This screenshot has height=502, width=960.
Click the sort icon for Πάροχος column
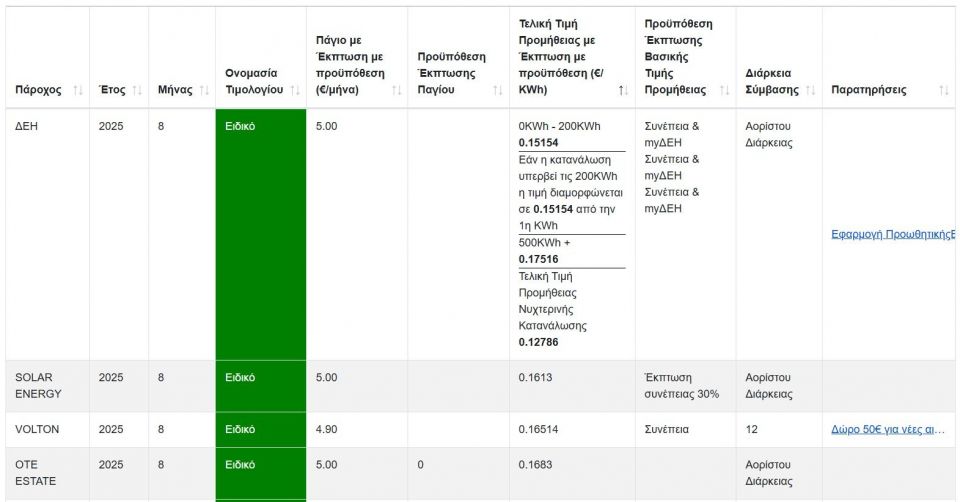(78, 90)
